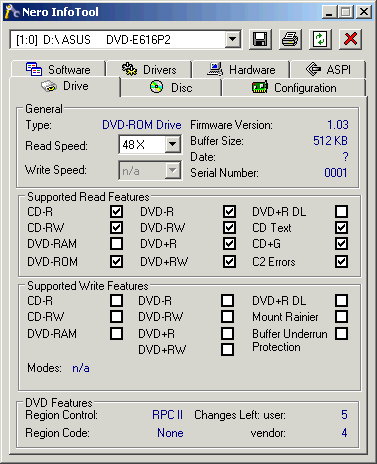The image size is (377, 464).
Task: Click the Print printer icon
Action: click(290, 40)
